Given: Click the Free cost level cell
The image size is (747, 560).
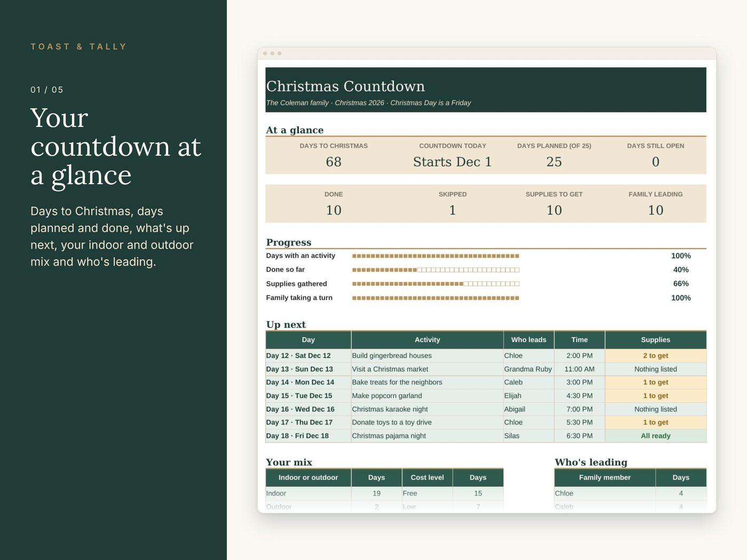Looking at the screenshot, I should tap(427, 493).
